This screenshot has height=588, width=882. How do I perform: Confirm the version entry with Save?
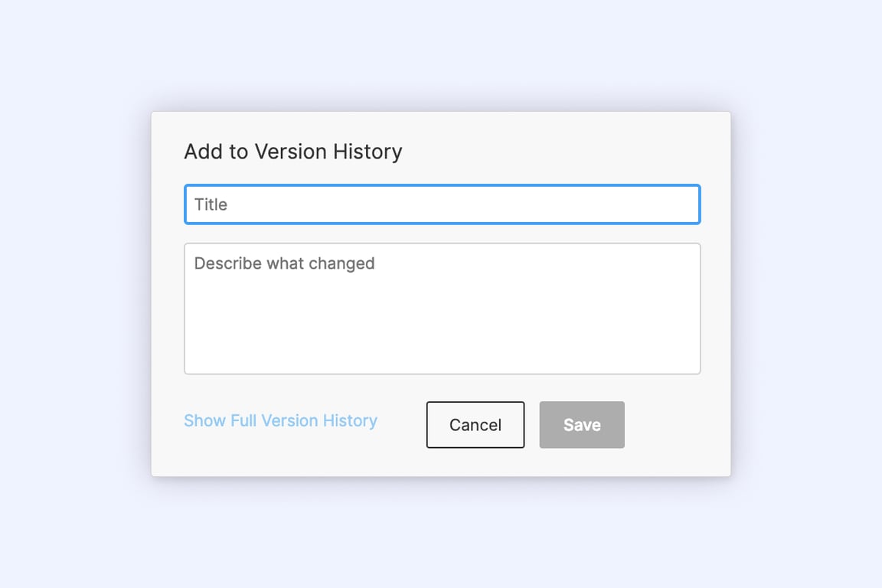click(582, 425)
